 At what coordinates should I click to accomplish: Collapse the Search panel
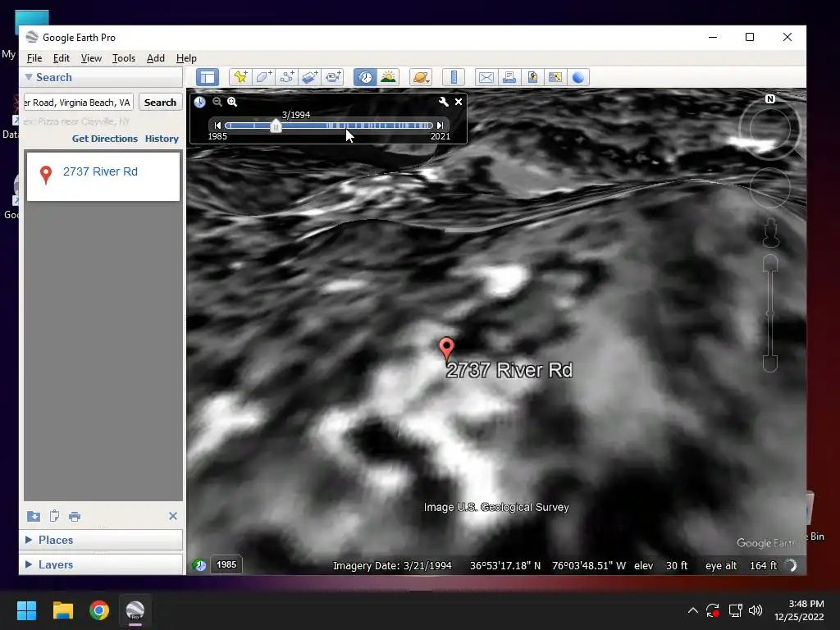[29, 77]
